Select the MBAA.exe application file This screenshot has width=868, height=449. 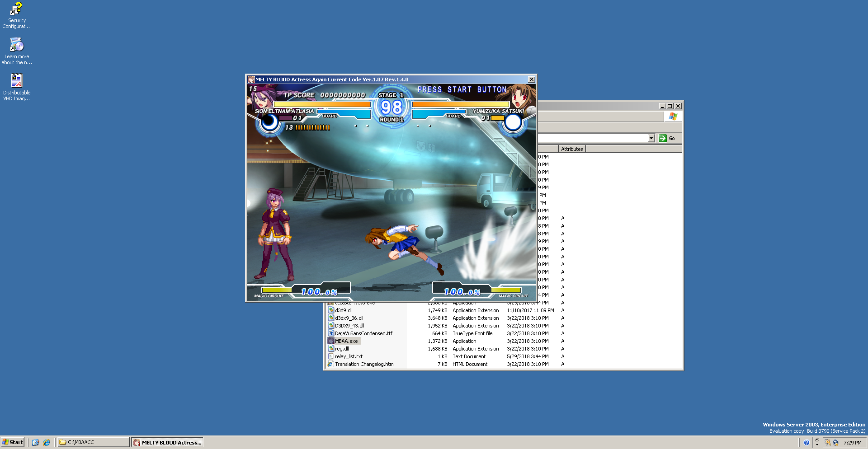point(346,341)
